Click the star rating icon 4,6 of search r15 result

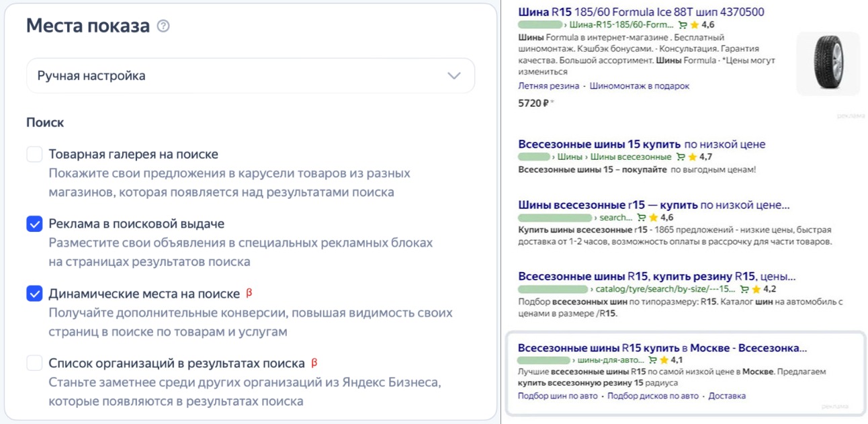652,218
